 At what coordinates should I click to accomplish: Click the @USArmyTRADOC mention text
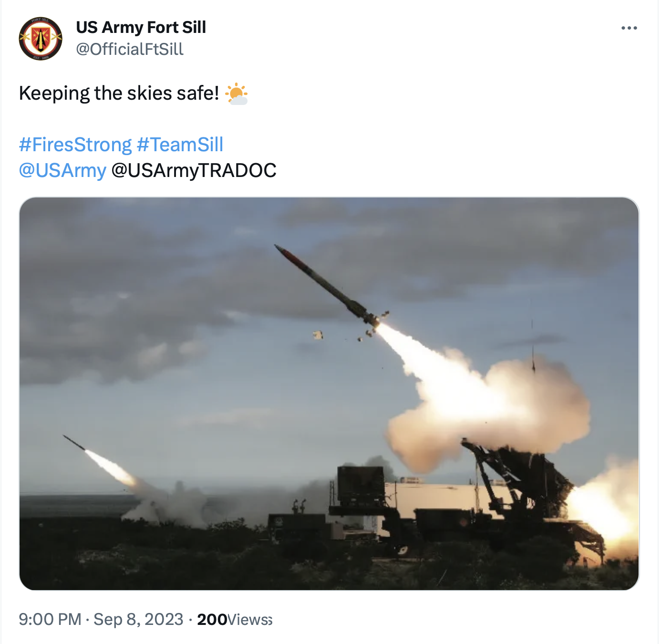(x=194, y=170)
